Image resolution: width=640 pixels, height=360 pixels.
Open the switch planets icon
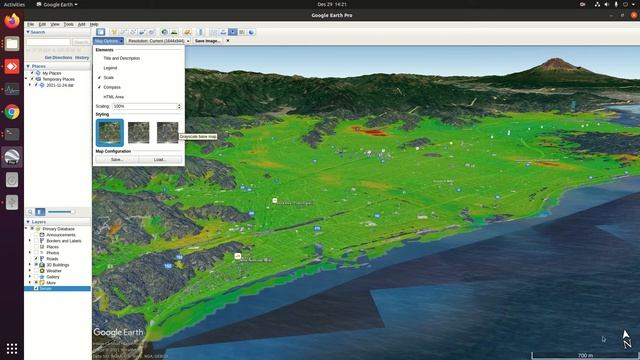pyautogui.click(x=187, y=32)
